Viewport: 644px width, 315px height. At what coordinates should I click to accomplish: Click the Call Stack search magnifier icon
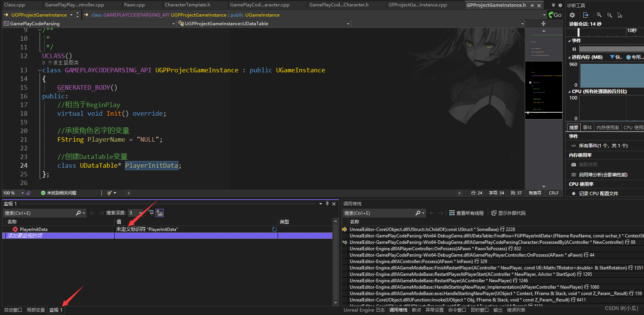click(x=418, y=213)
